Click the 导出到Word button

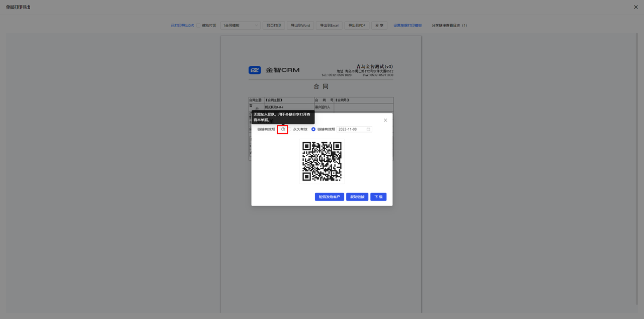(300, 25)
